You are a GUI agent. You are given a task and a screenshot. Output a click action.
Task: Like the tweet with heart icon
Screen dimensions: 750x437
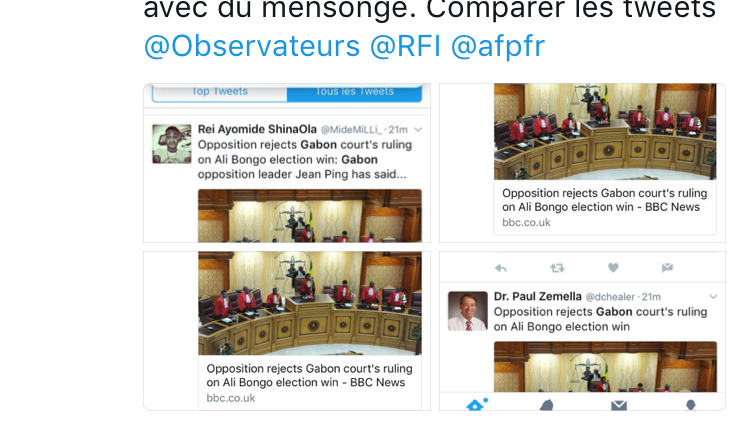click(x=613, y=268)
